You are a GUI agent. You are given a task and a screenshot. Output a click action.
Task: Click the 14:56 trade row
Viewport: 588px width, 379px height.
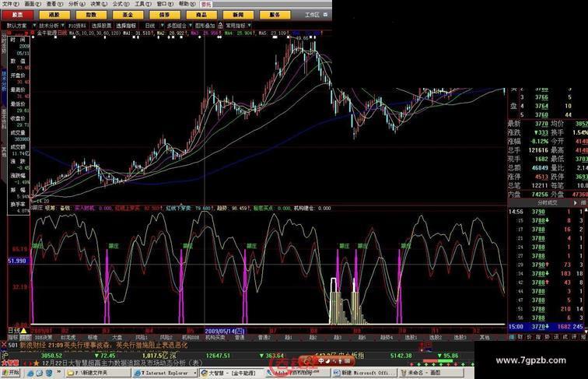pyautogui.click(x=548, y=212)
